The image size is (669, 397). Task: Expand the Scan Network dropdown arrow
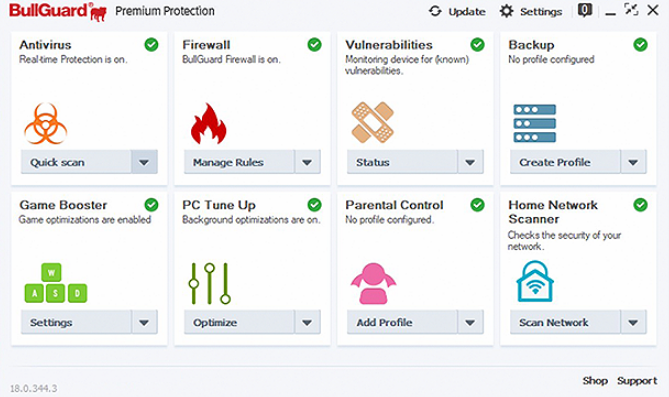click(633, 322)
